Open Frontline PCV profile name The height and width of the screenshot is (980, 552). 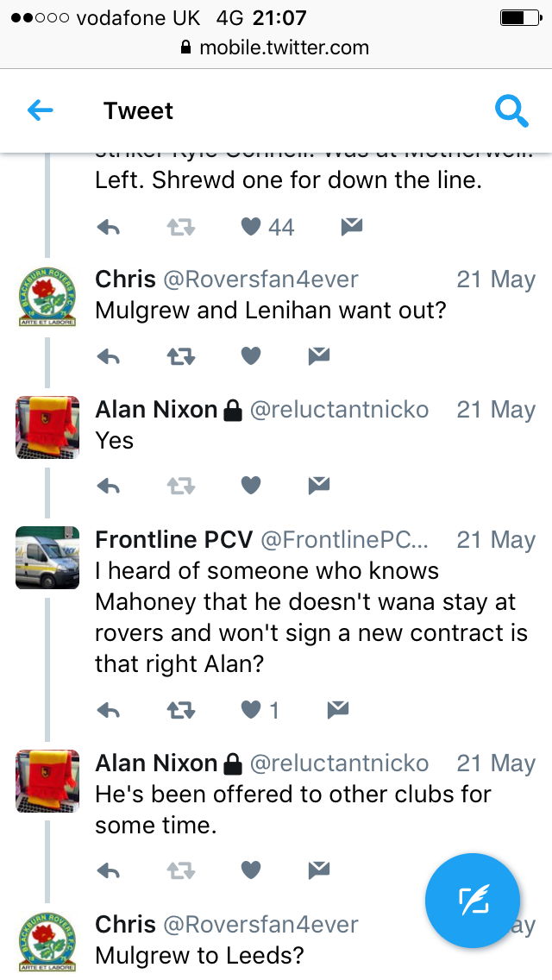pyautogui.click(x=173, y=539)
